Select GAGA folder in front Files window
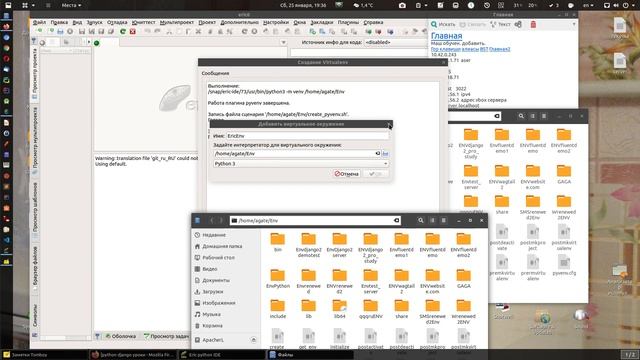This screenshot has width=640, height=360. pyautogui.click(x=464, y=279)
